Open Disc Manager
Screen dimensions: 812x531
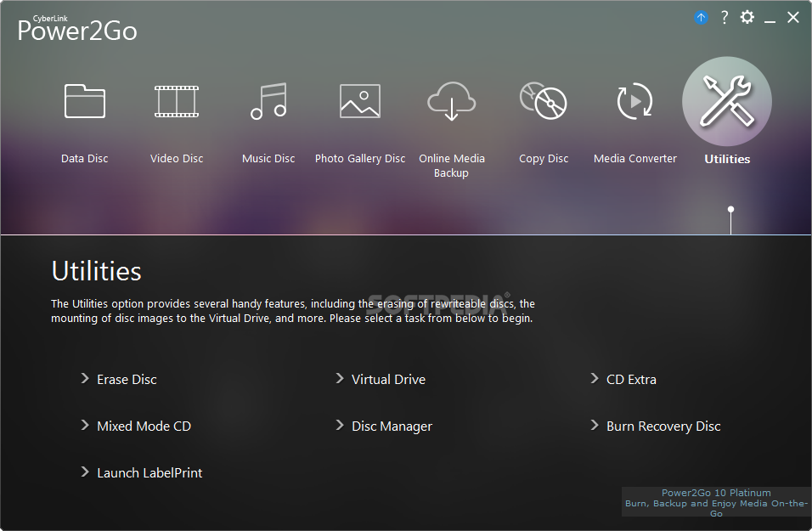pyautogui.click(x=392, y=426)
